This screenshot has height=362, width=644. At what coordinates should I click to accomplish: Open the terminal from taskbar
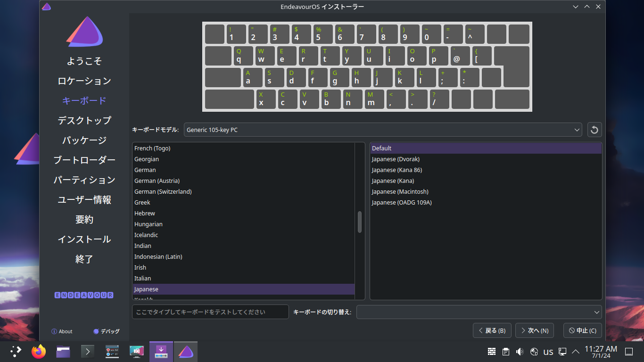click(x=88, y=351)
